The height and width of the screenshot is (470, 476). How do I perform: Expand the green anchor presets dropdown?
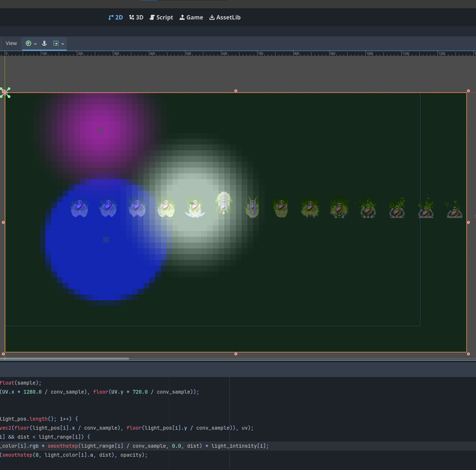tap(31, 43)
